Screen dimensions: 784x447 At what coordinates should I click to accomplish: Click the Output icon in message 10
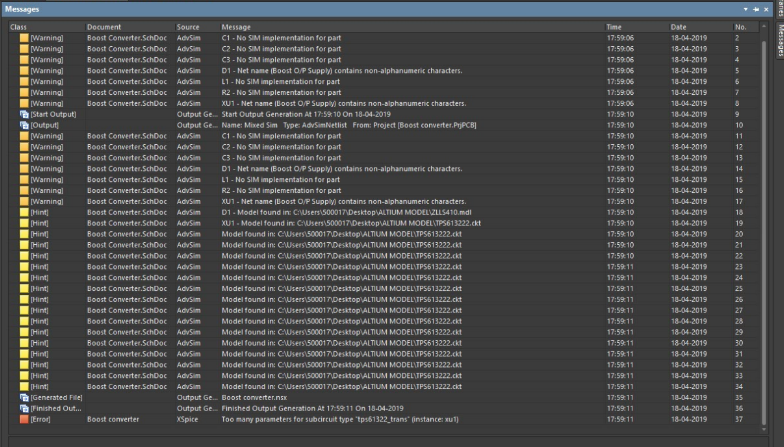(x=24, y=125)
